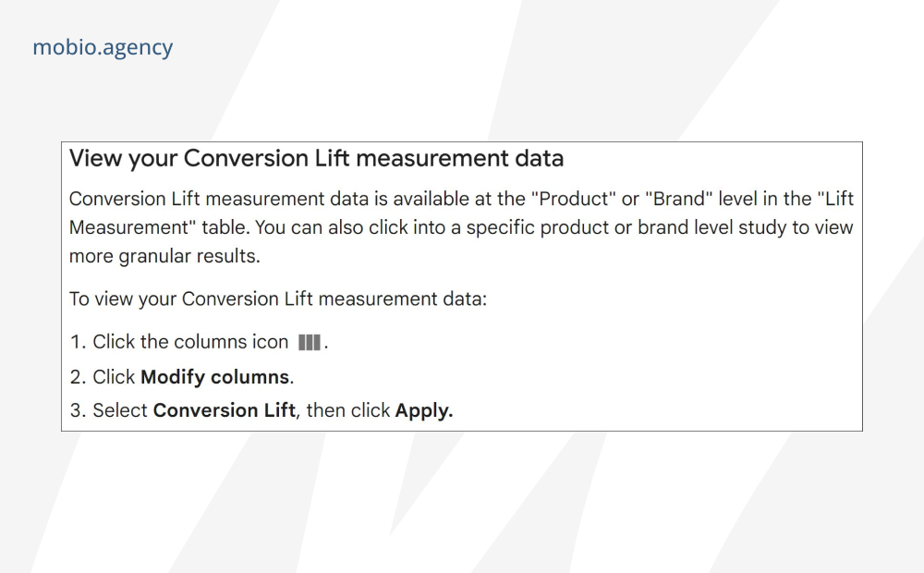Click the text 'Click the columns icon'

click(190, 342)
